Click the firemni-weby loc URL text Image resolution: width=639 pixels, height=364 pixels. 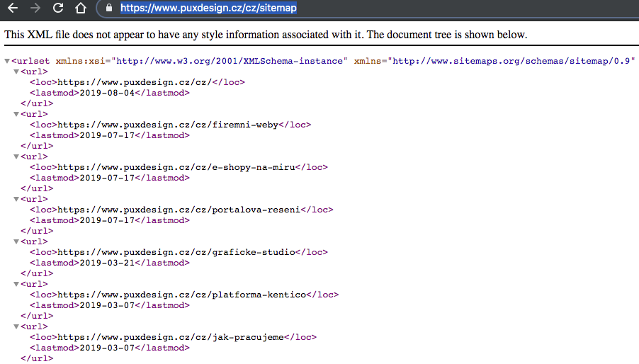pos(167,125)
